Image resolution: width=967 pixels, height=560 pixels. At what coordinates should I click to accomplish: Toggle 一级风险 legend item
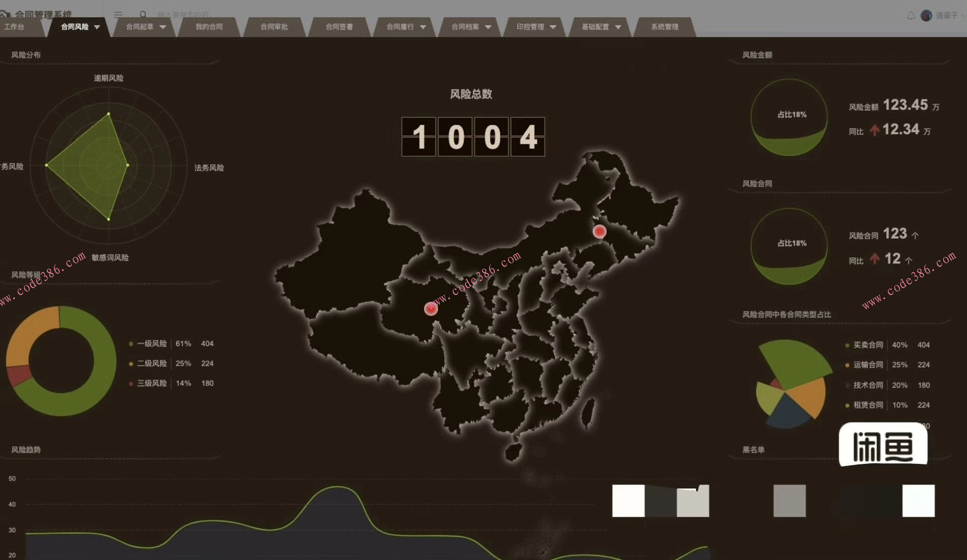[x=152, y=343]
